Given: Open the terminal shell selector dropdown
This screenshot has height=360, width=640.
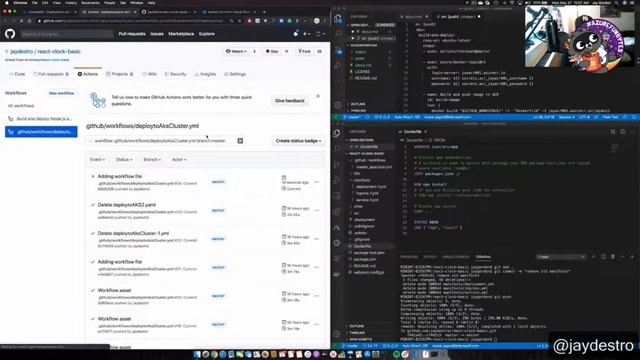Looking at the screenshot, I should pos(561,257).
